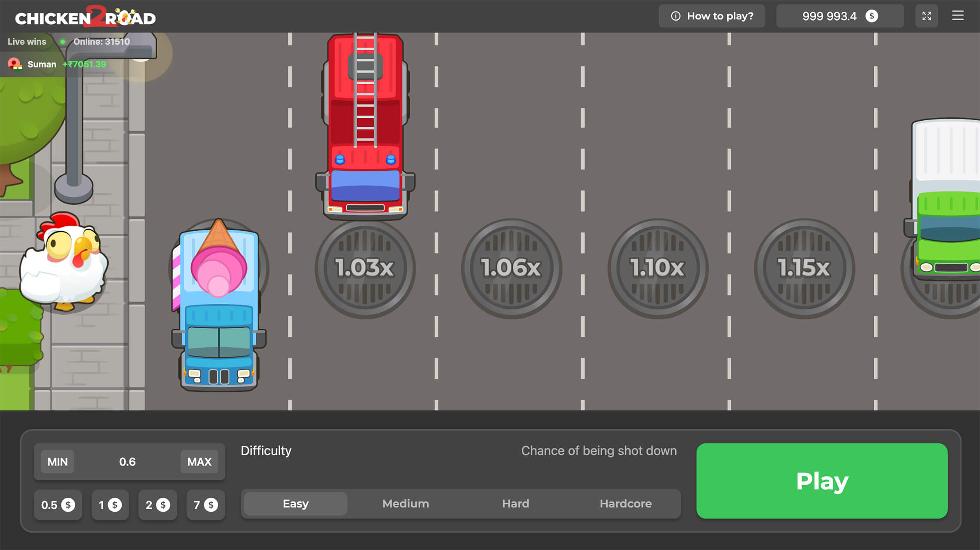Click the 0.6 bet amount field

(x=127, y=462)
